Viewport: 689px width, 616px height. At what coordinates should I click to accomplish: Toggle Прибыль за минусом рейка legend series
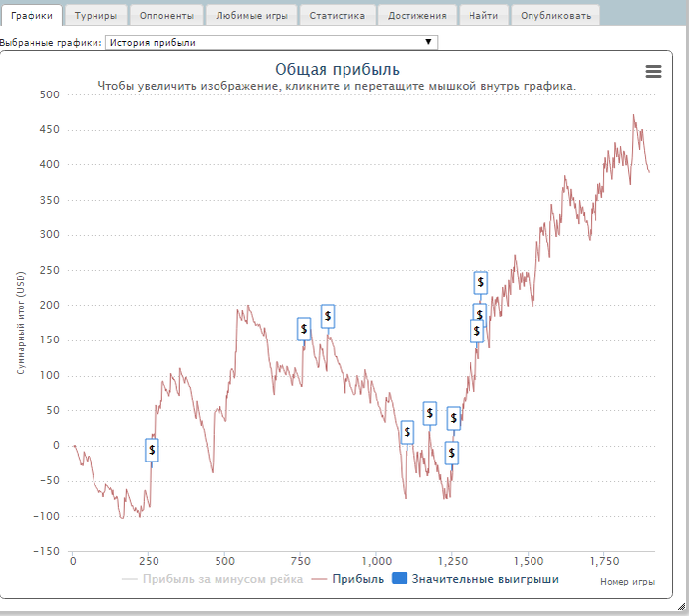click(x=213, y=579)
